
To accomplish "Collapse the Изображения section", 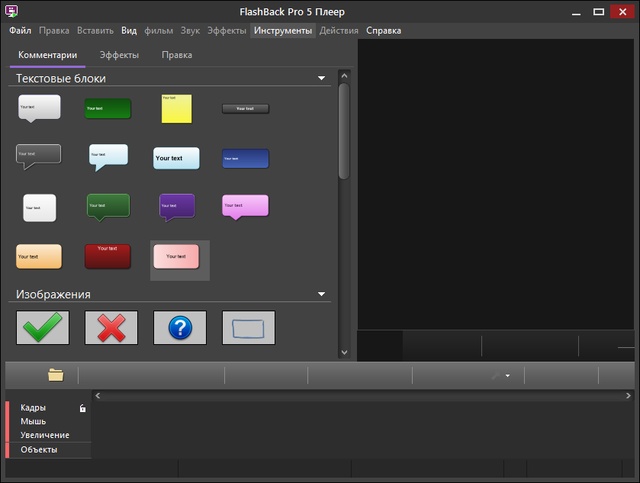I will (x=322, y=295).
